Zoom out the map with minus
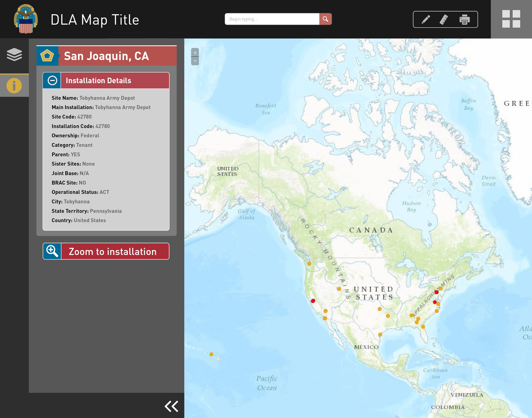The height and width of the screenshot is (418, 532). point(195,61)
